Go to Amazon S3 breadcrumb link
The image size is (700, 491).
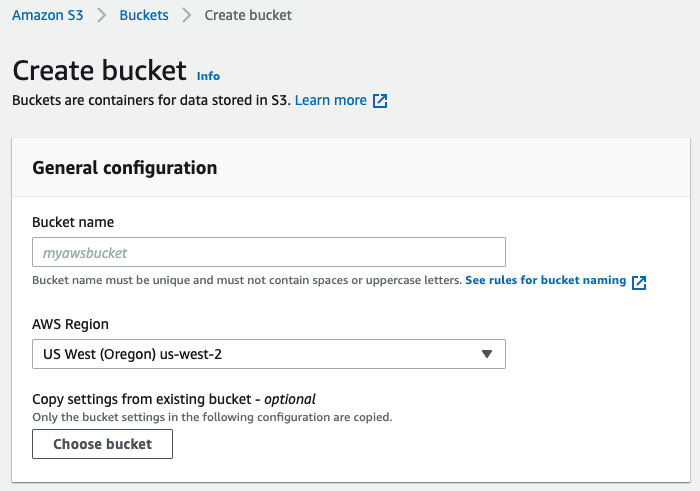click(48, 15)
